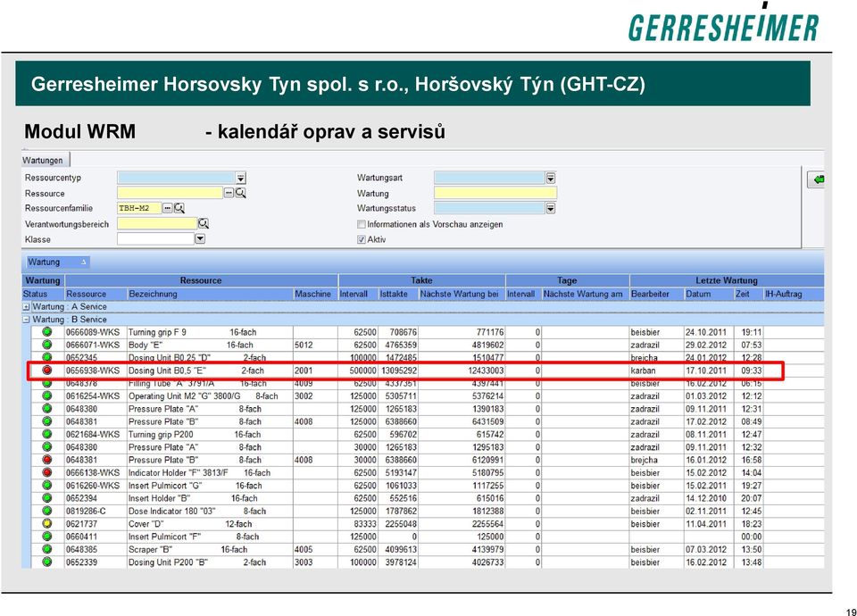The height and width of the screenshot is (616, 857).
Task: Select the 'Scraper "B"' description cell
Action: click(x=210, y=549)
